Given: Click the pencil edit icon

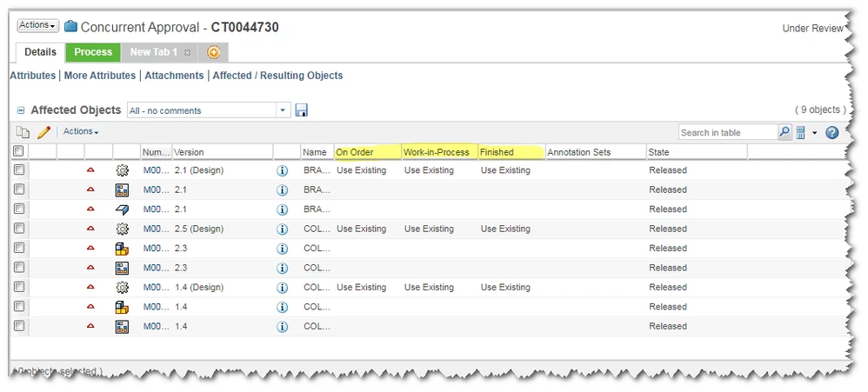Looking at the screenshot, I should [43, 132].
